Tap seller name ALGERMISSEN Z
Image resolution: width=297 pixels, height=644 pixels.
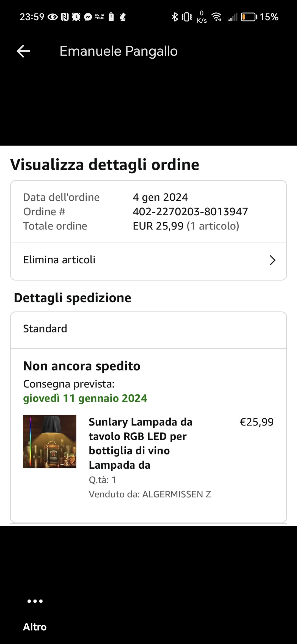[x=177, y=494]
